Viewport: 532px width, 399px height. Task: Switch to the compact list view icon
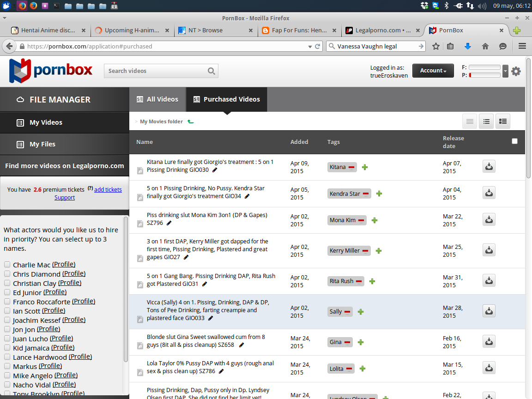point(470,121)
